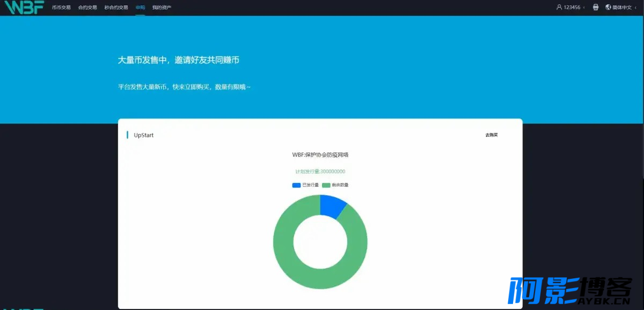Select the 申购 navigation tab
The image size is (644, 310).
140,8
